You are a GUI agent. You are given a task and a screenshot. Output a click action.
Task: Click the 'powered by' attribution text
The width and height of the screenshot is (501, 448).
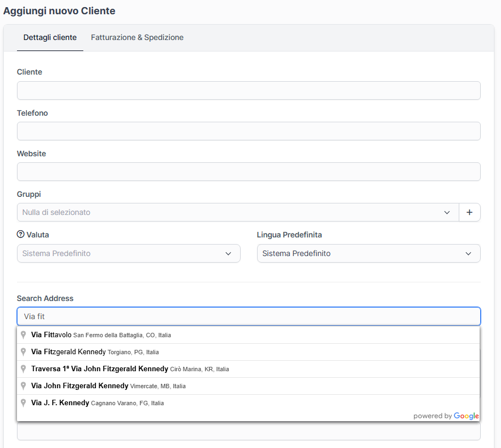(x=432, y=416)
